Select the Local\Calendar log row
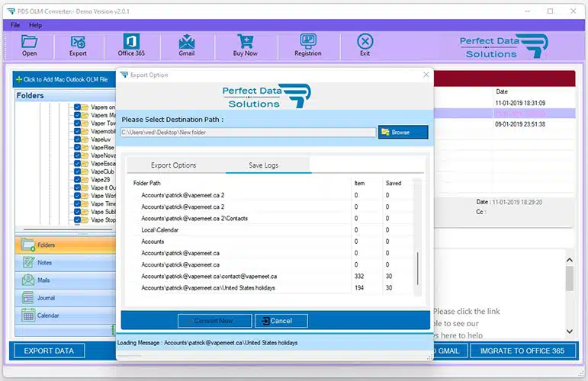 pyautogui.click(x=272, y=230)
